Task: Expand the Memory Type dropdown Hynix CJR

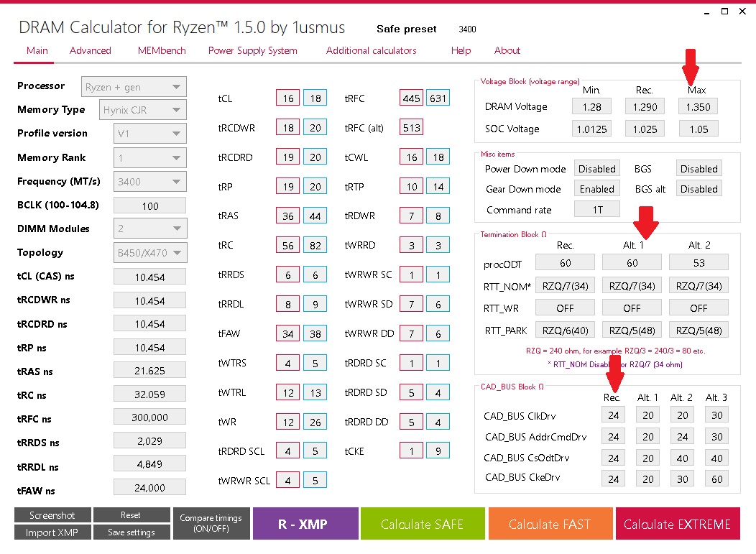Action: point(143,110)
